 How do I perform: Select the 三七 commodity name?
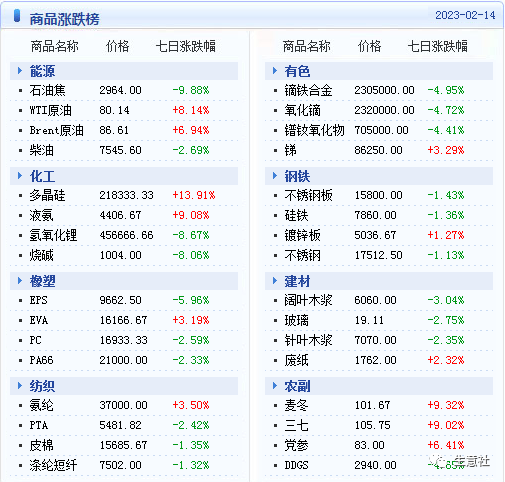click(296, 425)
